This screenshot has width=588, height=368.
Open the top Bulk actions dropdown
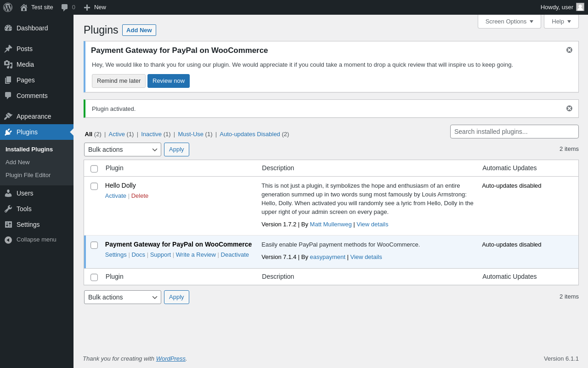click(123, 149)
